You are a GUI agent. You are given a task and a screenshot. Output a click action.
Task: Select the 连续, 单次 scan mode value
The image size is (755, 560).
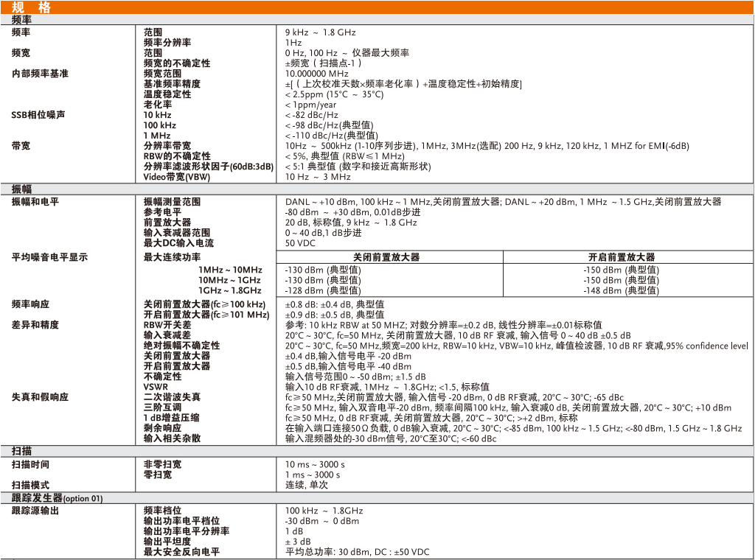(x=307, y=486)
